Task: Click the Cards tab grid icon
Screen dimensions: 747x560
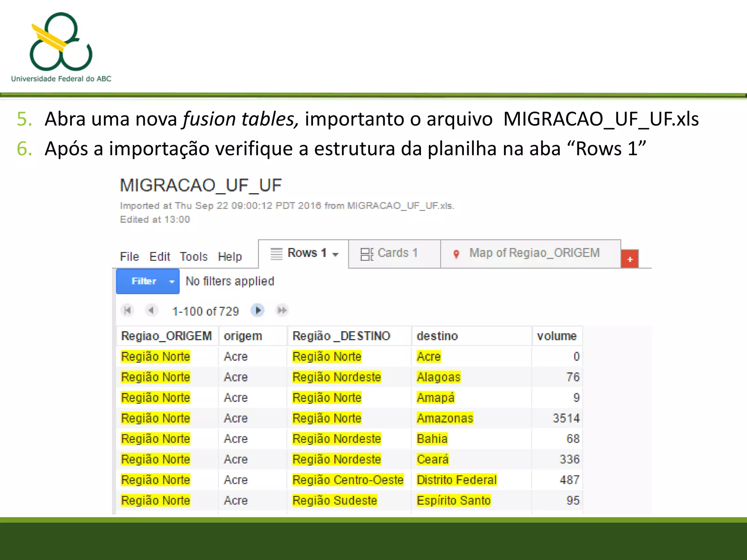Action: tap(367, 254)
